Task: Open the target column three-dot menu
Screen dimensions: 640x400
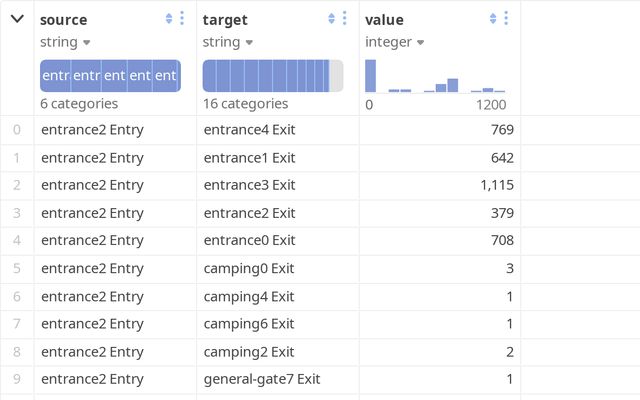Action: [344, 19]
